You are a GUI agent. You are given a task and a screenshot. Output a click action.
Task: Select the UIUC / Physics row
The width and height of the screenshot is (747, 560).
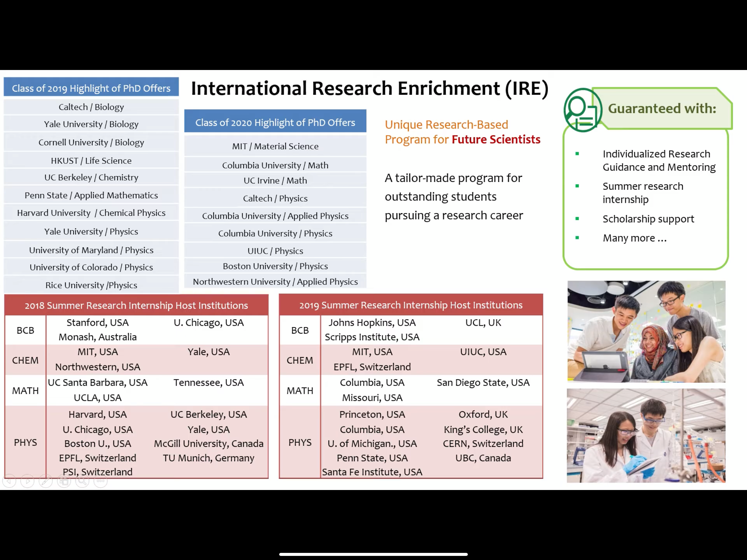pyautogui.click(x=275, y=251)
